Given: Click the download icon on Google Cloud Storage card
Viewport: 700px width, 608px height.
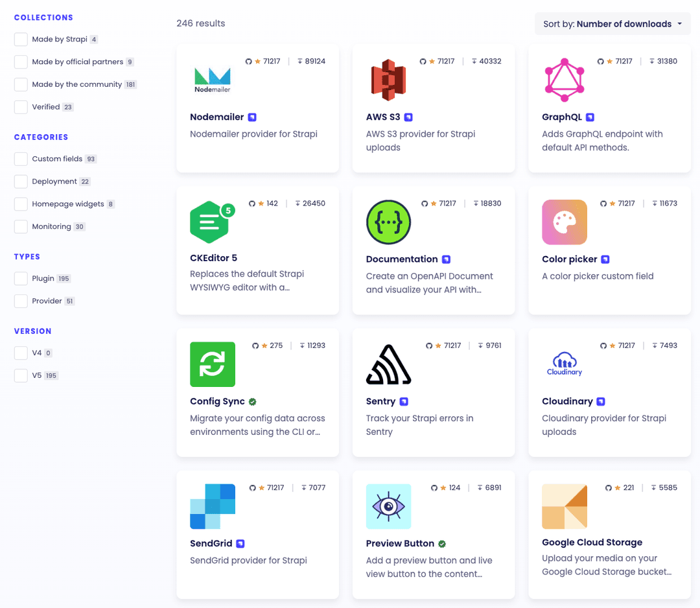Looking at the screenshot, I should point(653,487).
